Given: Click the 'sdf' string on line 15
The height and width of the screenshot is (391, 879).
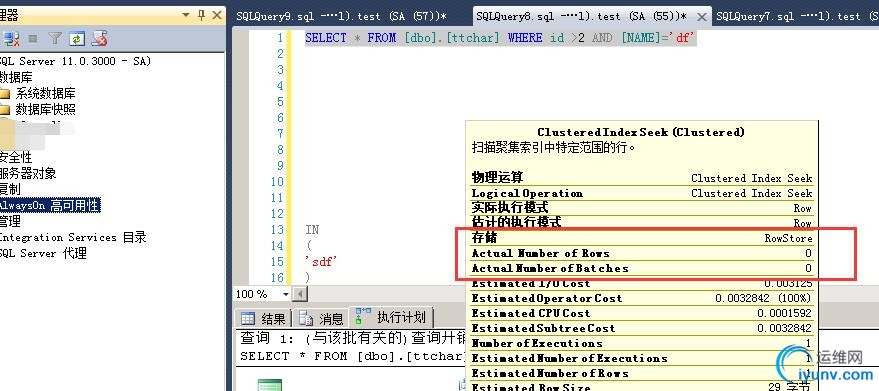Looking at the screenshot, I should click(x=320, y=261).
